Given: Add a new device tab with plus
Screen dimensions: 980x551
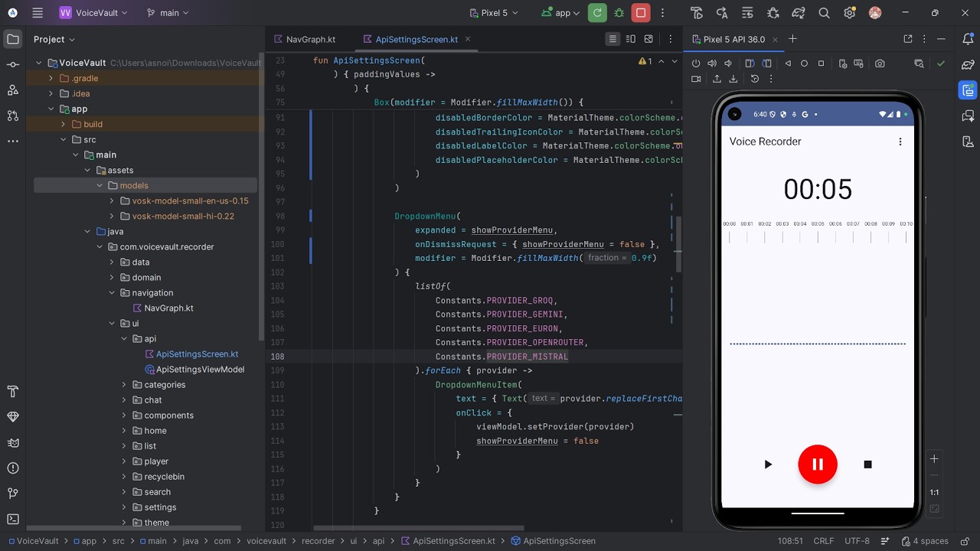Looking at the screenshot, I should 792,39.
